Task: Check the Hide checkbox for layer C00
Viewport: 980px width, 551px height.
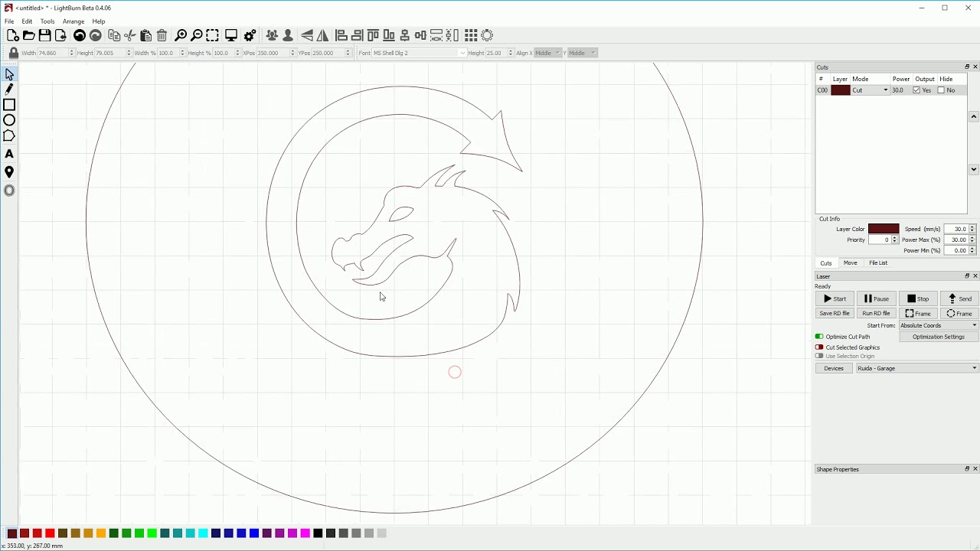Action: (941, 90)
